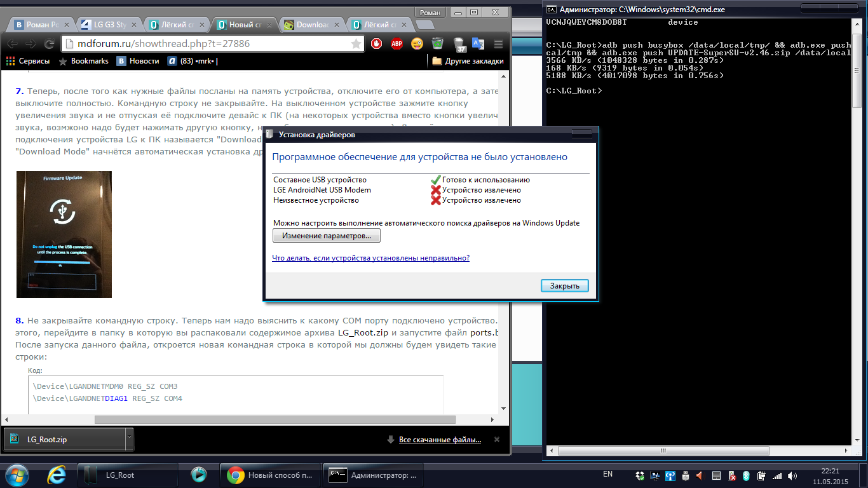
Task: Bookmark this page with the star icon
Action: 356,44
